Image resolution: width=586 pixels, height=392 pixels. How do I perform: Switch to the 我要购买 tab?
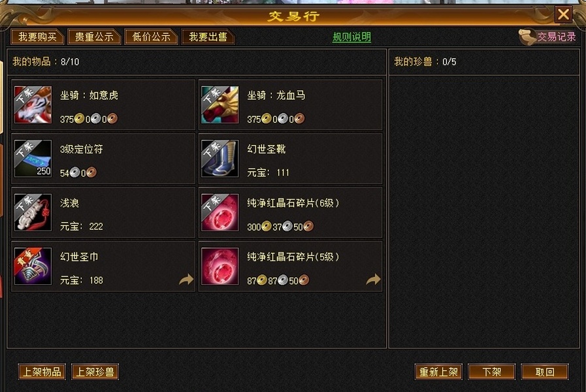pos(37,37)
